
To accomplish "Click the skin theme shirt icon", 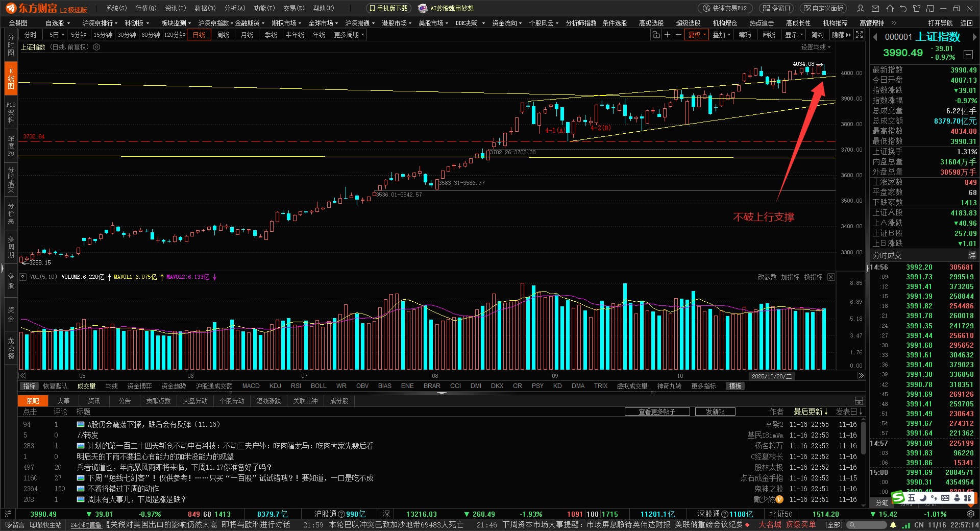I will [x=917, y=8].
